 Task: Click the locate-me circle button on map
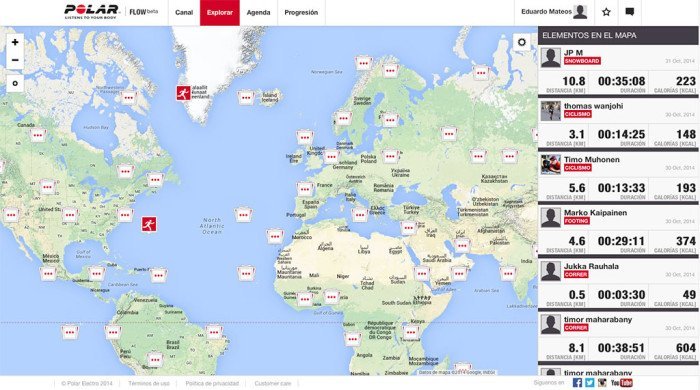point(15,83)
